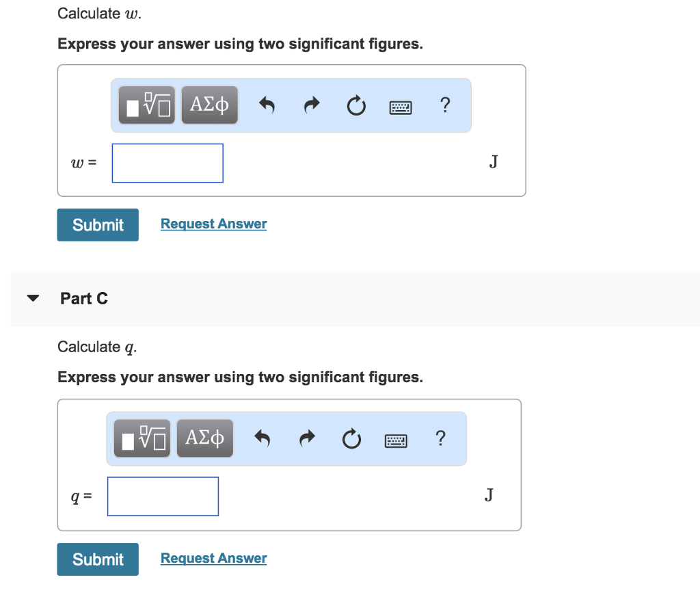Viewport: 700px width, 599px height.
Task: Click the w answer input box
Action: (167, 163)
